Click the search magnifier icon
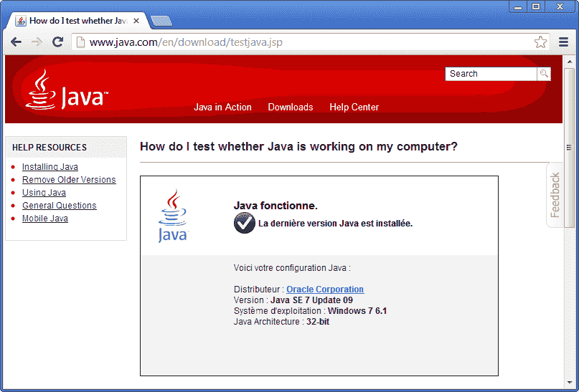579x392 pixels. 544,74
